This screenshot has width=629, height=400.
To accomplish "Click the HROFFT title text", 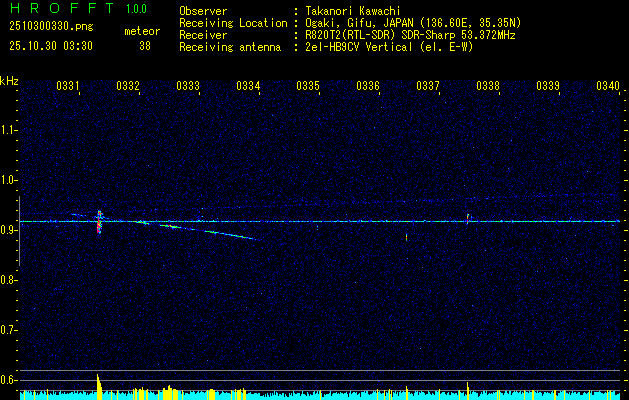I will (x=62, y=8).
